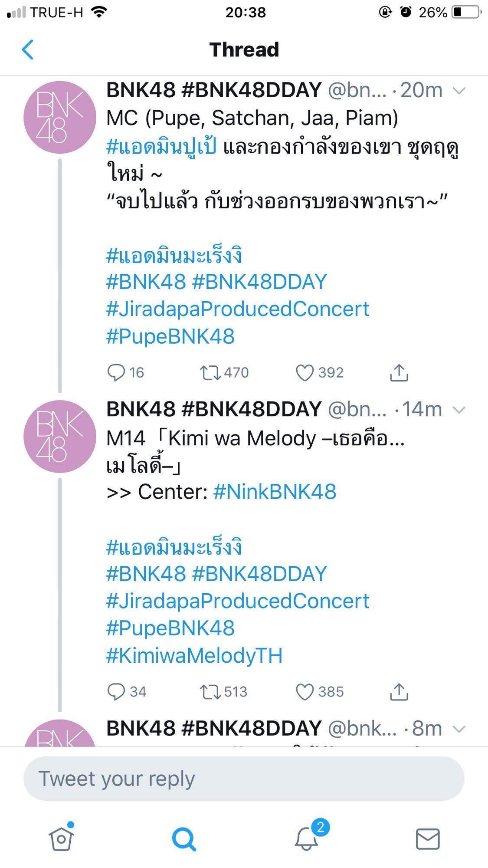Open the #NinkBNK48 hashtag link

pyautogui.click(x=275, y=492)
